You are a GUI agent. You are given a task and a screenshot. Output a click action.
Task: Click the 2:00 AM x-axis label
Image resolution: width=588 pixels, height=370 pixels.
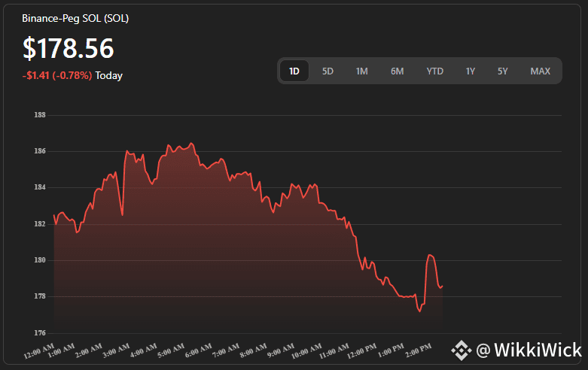[x=89, y=350]
